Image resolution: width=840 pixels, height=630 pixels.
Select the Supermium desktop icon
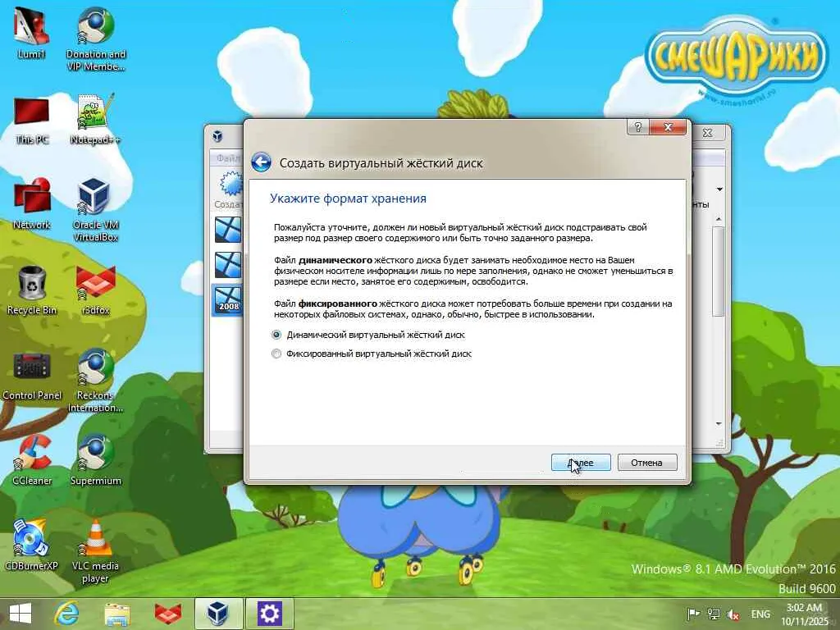coord(95,460)
